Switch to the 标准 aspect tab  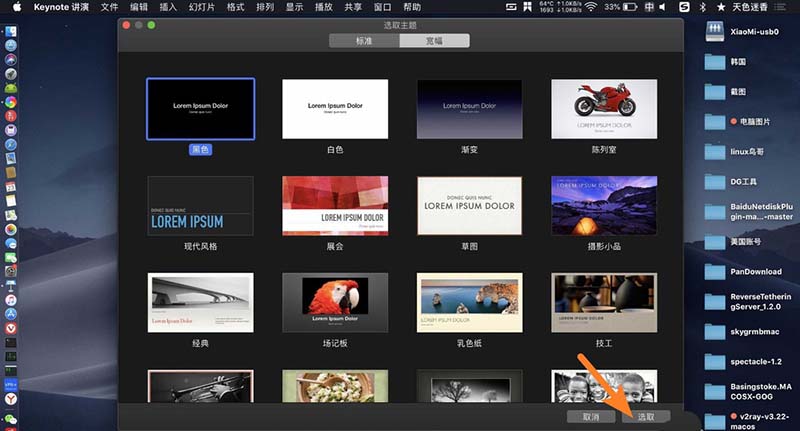click(x=364, y=41)
